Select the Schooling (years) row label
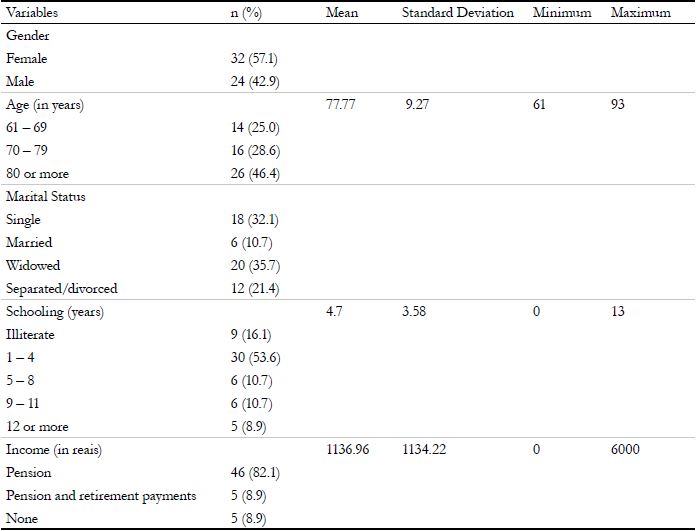 tap(55, 312)
